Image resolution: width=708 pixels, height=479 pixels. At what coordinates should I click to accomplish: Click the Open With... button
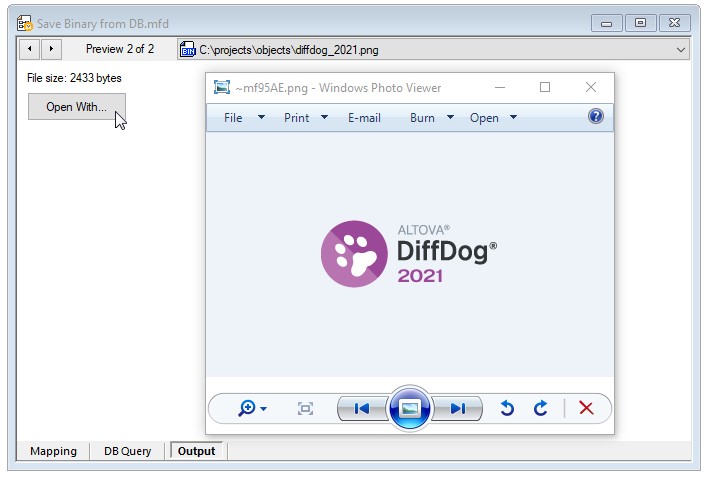(77, 107)
